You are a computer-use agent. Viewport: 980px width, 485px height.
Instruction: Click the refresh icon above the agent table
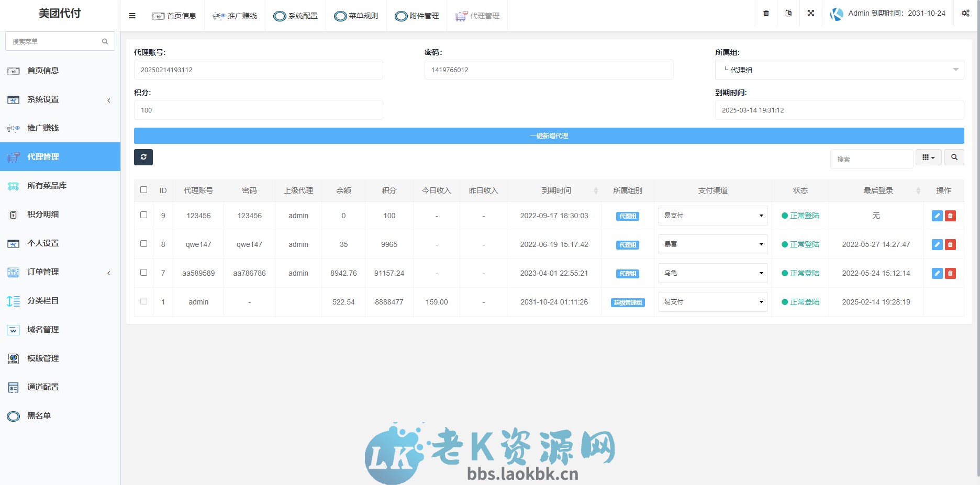[x=143, y=157]
